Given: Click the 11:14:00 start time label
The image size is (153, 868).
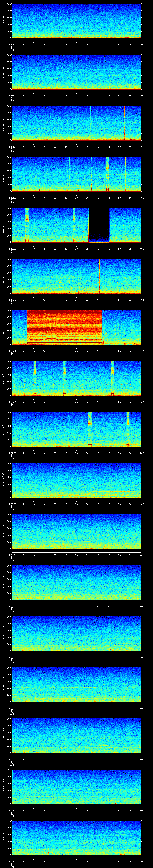Looking at the screenshot, I should click(x=12, y=44).
